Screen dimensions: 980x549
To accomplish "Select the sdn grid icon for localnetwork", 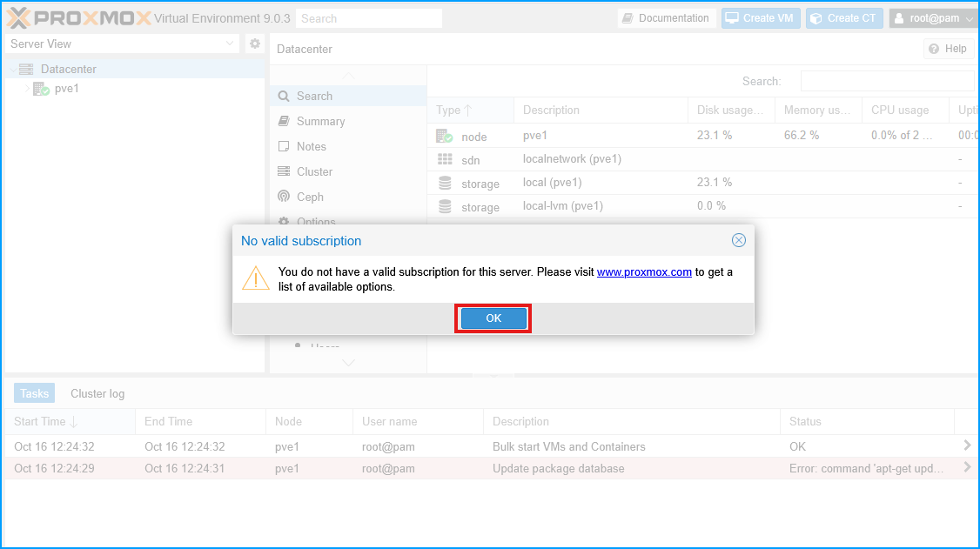I will pyautogui.click(x=446, y=159).
